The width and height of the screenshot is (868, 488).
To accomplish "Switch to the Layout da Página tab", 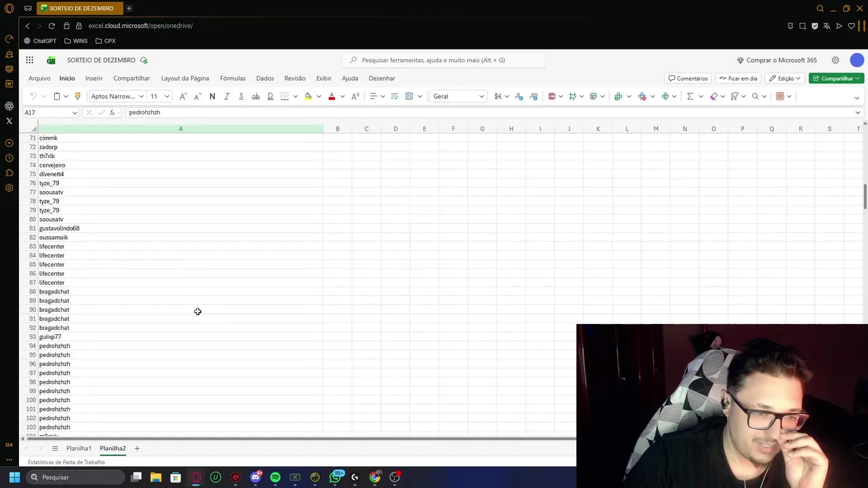I will pyautogui.click(x=185, y=78).
